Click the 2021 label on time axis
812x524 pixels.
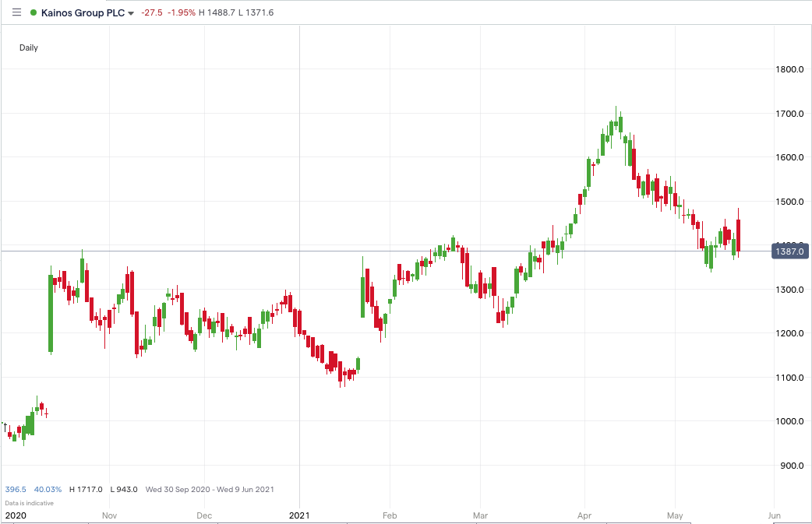pyautogui.click(x=300, y=515)
